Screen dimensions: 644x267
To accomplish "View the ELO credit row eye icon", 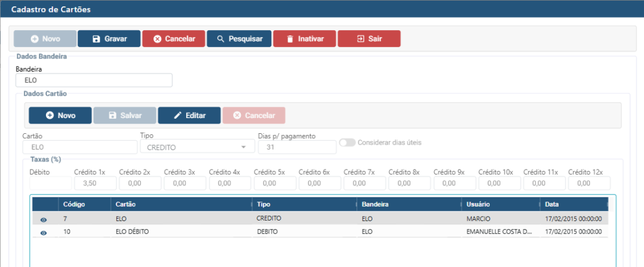I will [x=43, y=220].
